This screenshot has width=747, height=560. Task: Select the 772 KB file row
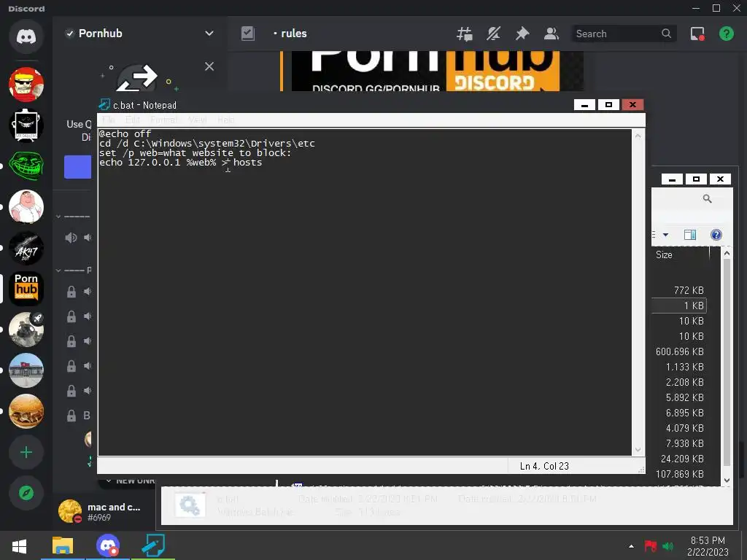point(679,290)
